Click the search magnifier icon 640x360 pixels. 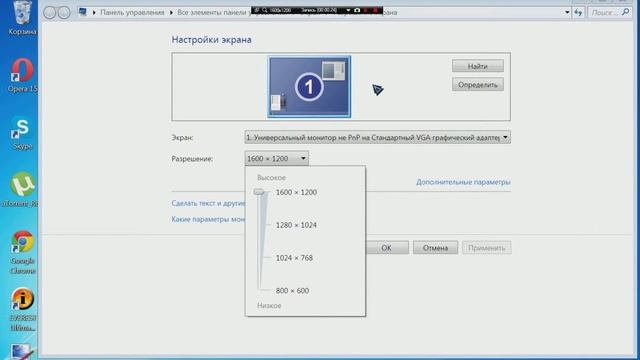point(625,12)
